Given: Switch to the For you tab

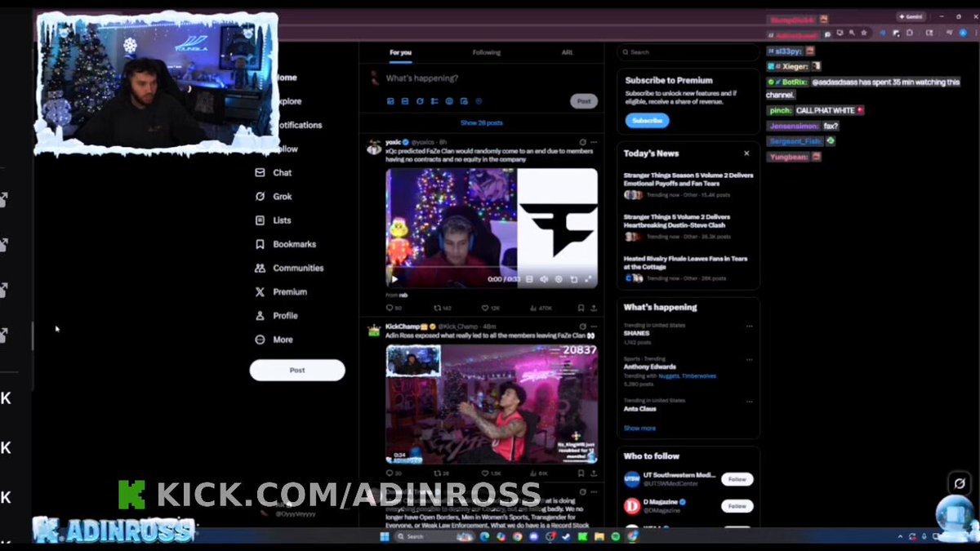Looking at the screenshot, I should [x=400, y=52].
